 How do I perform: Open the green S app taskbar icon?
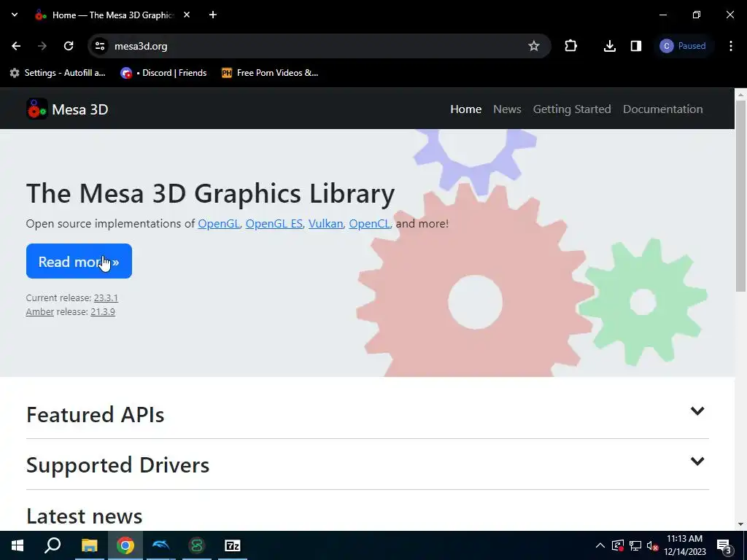(197, 545)
